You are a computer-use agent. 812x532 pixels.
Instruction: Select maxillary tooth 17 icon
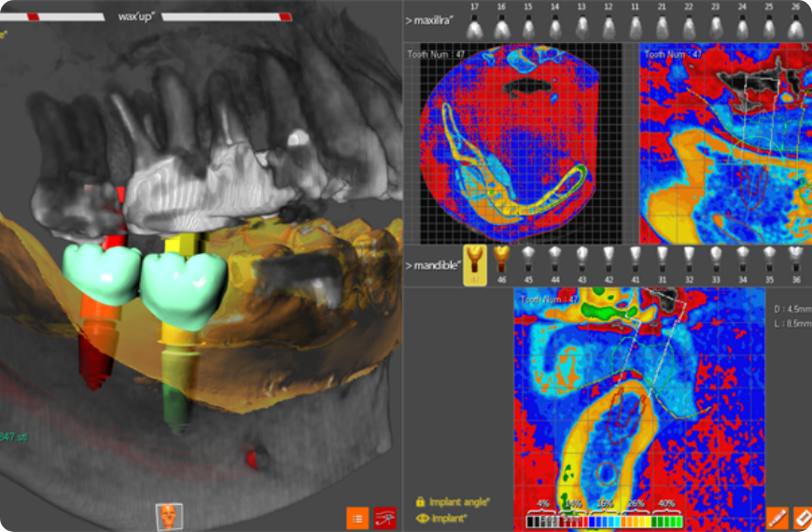click(474, 27)
